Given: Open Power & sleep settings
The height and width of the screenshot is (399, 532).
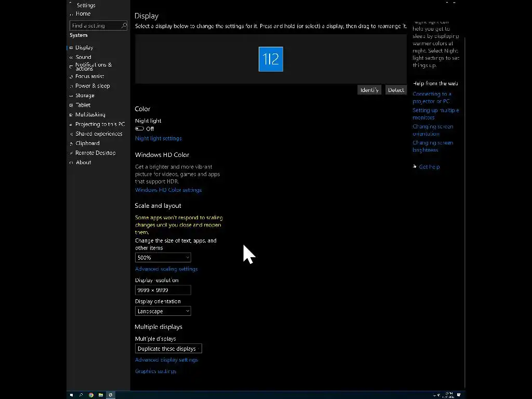Looking at the screenshot, I should click(92, 86).
